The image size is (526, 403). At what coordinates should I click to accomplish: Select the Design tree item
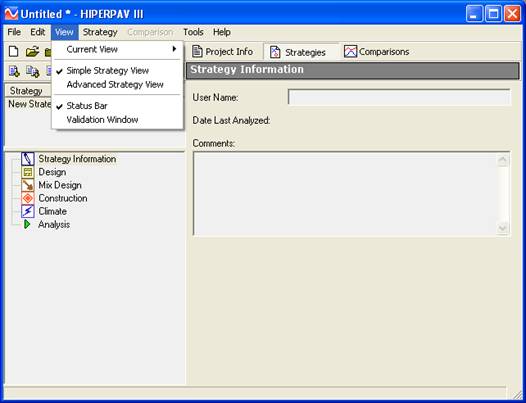(x=52, y=172)
